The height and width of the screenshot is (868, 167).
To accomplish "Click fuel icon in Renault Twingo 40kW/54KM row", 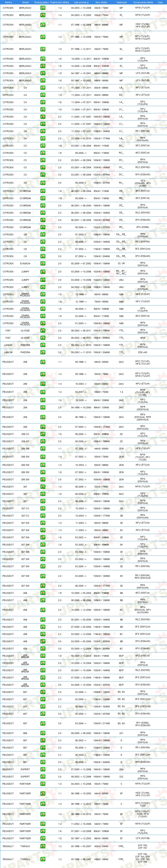I will coord(42,846).
